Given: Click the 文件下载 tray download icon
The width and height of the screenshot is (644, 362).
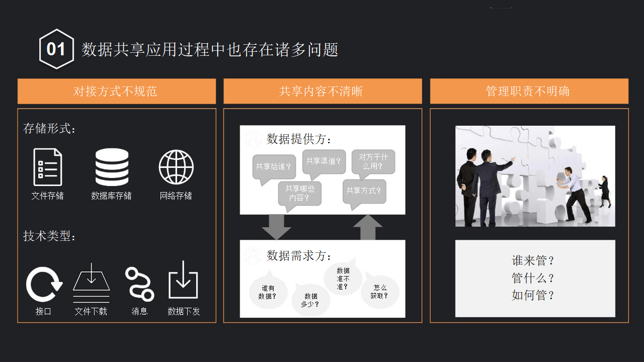Looking at the screenshot, I should click(x=92, y=282).
